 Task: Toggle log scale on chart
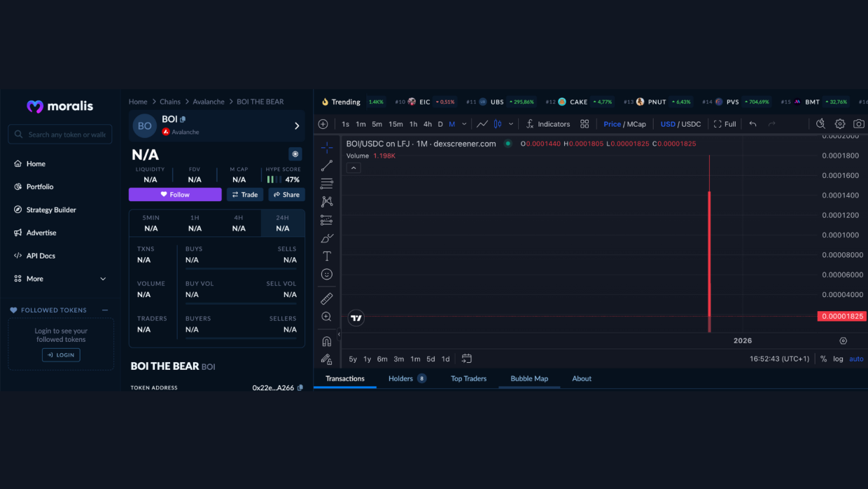pos(838,359)
